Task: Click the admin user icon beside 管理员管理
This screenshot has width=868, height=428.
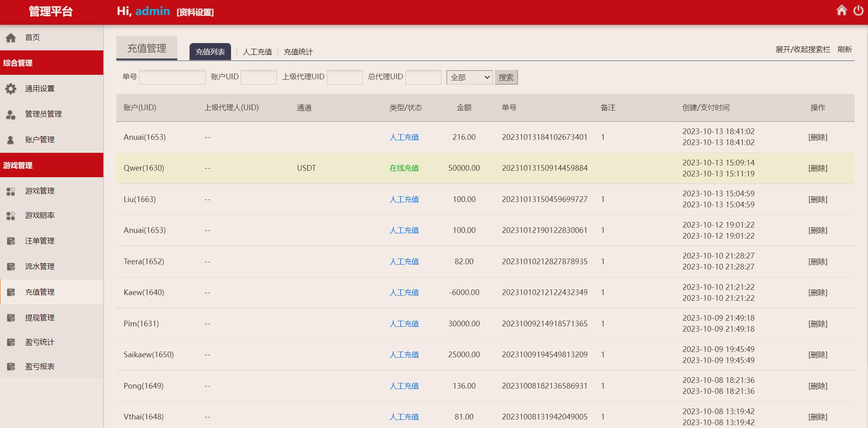Action: click(11, 115)
